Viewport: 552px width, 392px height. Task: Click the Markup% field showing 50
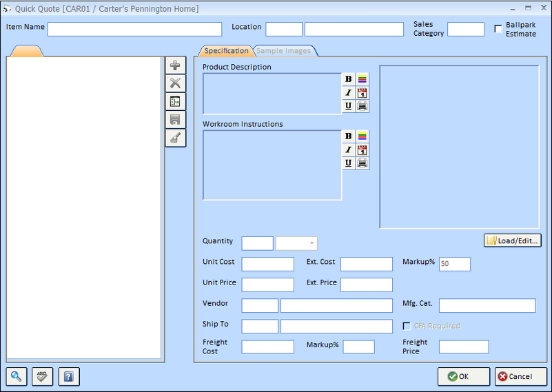455,264
